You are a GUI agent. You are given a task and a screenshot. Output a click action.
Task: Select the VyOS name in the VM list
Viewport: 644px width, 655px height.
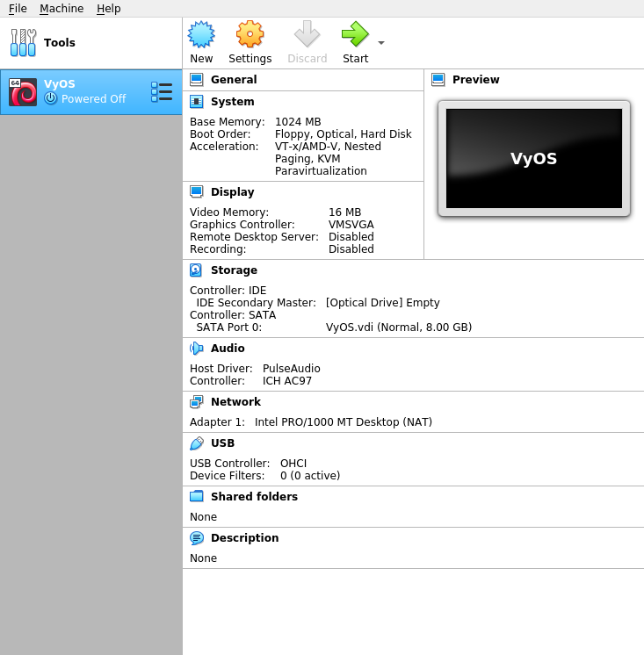tap(60, 84)
